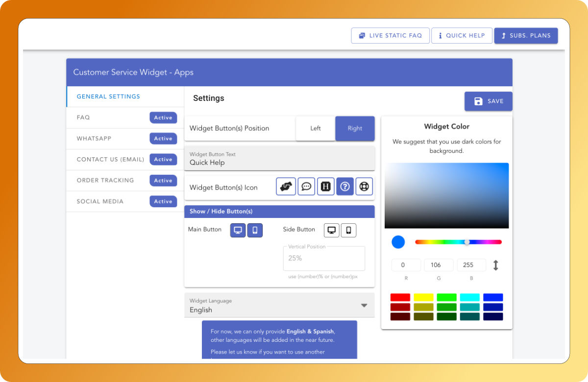588x382 pixels.
Task: Select the question mark widget icon
Action: point(345,187)
